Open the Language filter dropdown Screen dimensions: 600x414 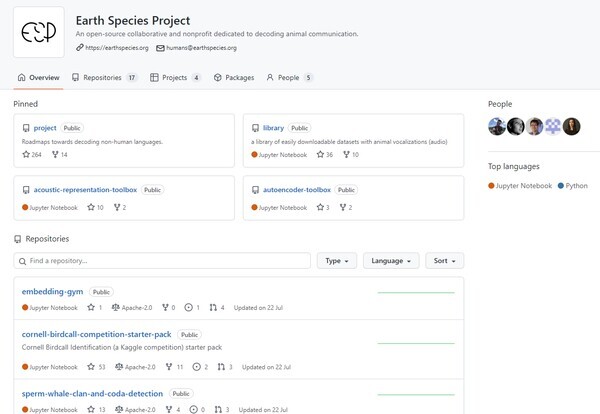(x=391, y=261)
